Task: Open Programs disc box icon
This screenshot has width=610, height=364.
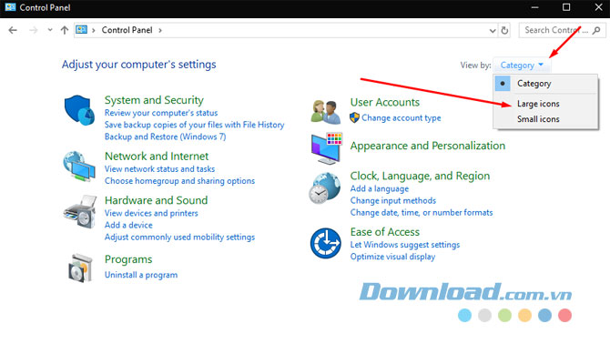Action: 80,268
